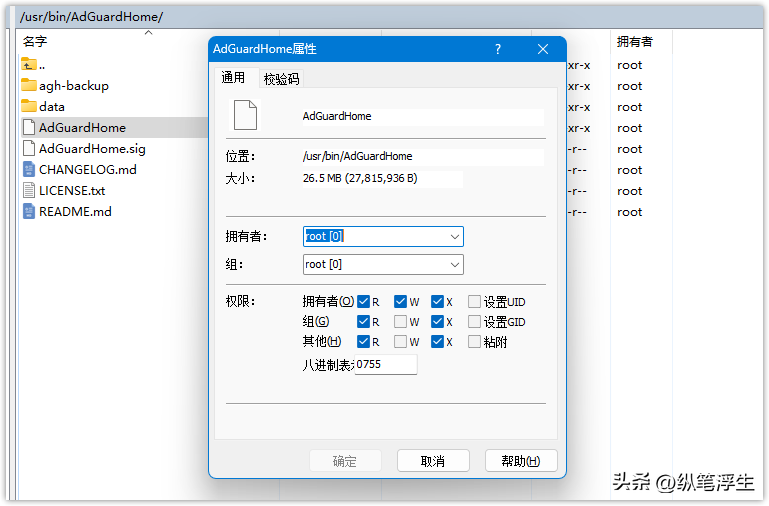
Task: Select the agh-backup folder icon
Action: tap(29, 85)
